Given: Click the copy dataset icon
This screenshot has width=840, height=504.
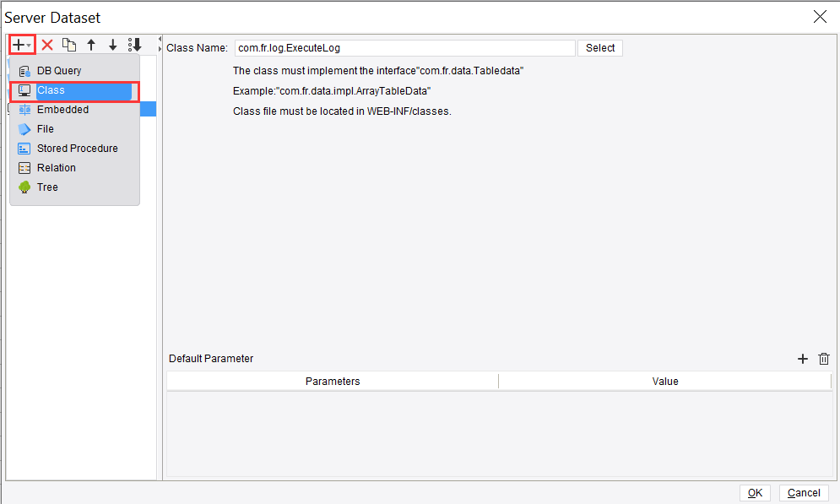Looking at the screenshot, I should 69,45.
